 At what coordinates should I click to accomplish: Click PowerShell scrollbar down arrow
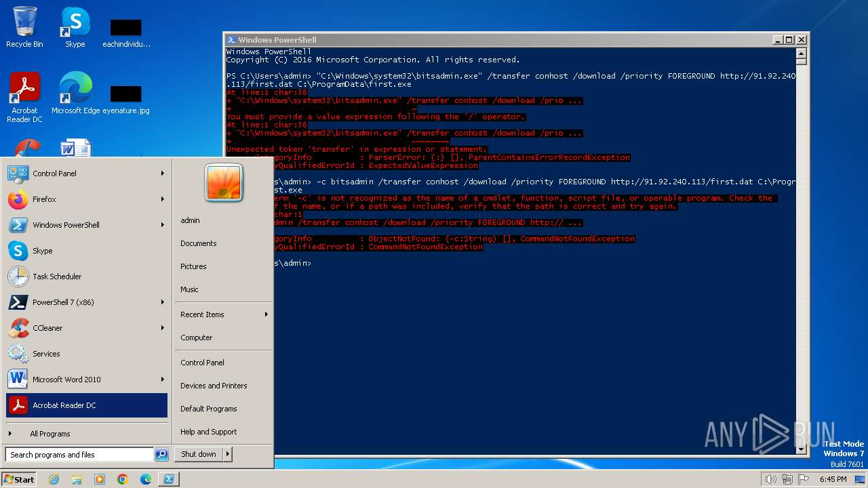point(801,449)
